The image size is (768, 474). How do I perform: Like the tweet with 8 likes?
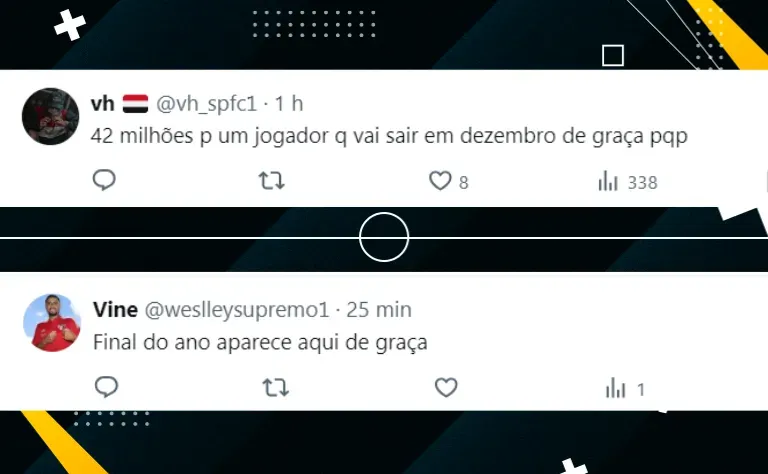click(x=440, y=181)
